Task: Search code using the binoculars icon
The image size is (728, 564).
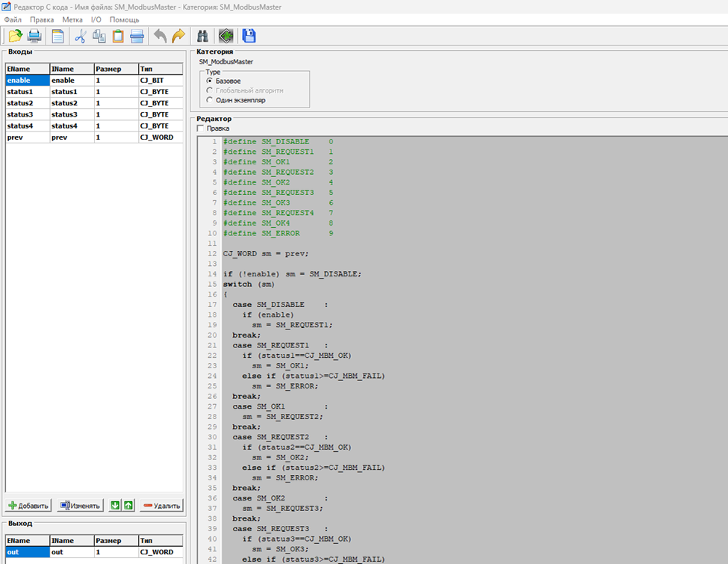Action: [x=202, y=36]
